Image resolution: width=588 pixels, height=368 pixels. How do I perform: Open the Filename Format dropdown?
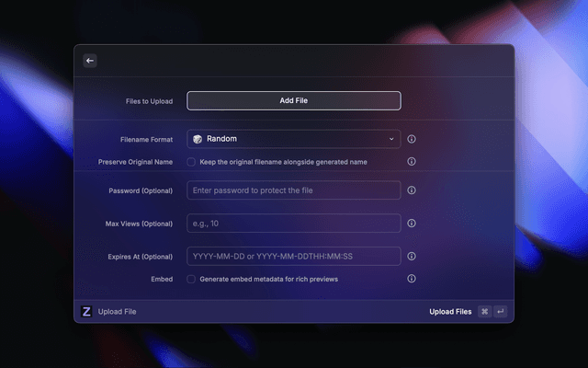293,139
